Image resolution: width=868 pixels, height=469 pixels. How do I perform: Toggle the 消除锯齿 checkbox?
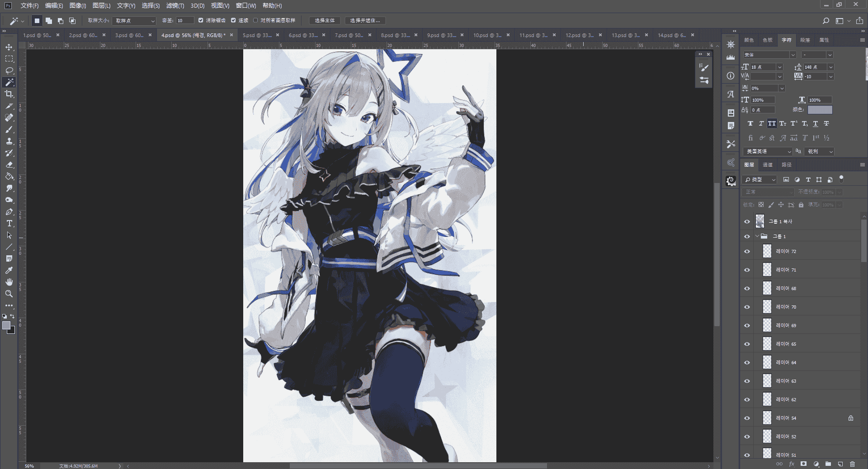coord(201,20)
